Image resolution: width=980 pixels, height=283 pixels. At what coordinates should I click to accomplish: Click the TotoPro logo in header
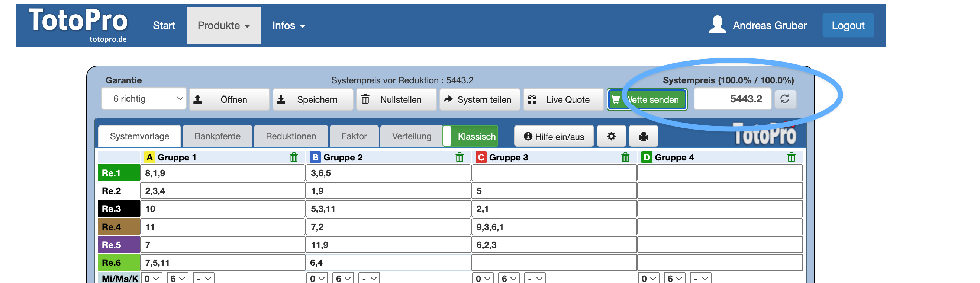[x=78, y=24]
